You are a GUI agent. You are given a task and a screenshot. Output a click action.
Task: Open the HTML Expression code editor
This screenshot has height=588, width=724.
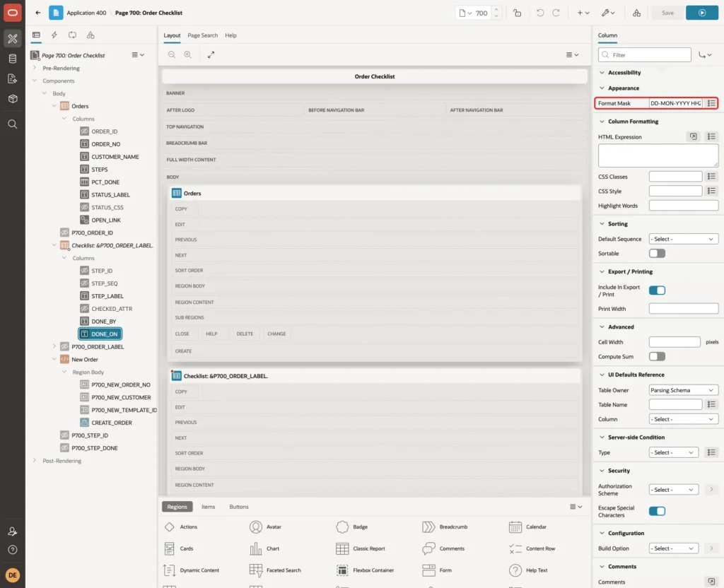693,136
